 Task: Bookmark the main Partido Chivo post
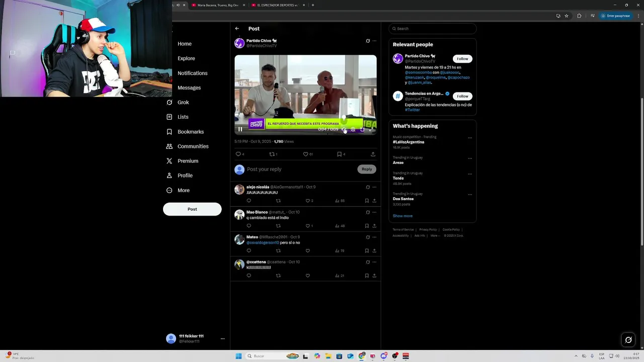(339, 154)
